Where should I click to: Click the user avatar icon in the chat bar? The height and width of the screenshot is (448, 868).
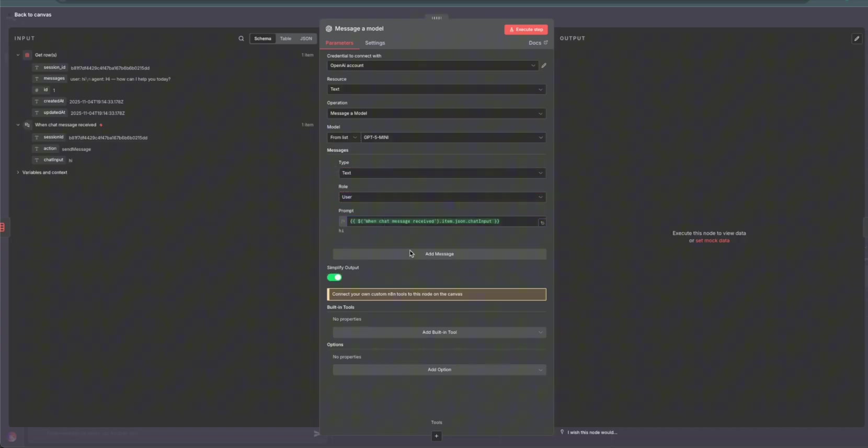tap(12, 436)
